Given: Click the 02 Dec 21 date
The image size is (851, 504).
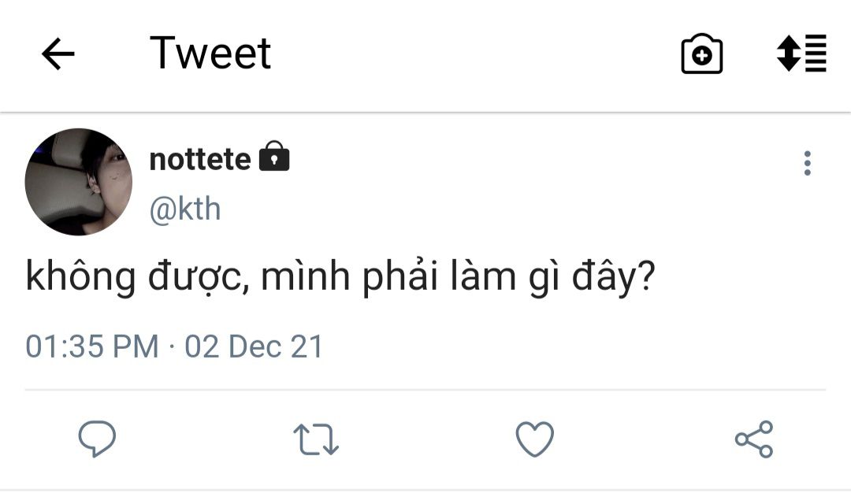Looking at the screenshot, I should click(x=254, y=346).
